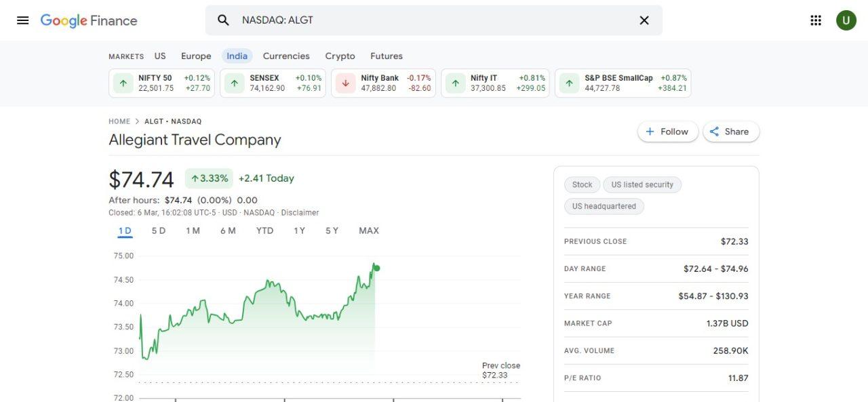Click the 258.90K average volume value
Screen dimensions: 868x402
pos(730,350)
